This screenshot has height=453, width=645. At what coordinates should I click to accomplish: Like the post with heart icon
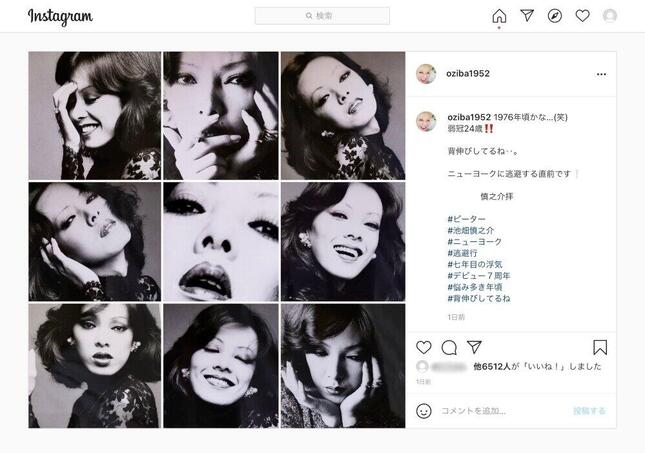pyautogui.click(x=424, y=347)
